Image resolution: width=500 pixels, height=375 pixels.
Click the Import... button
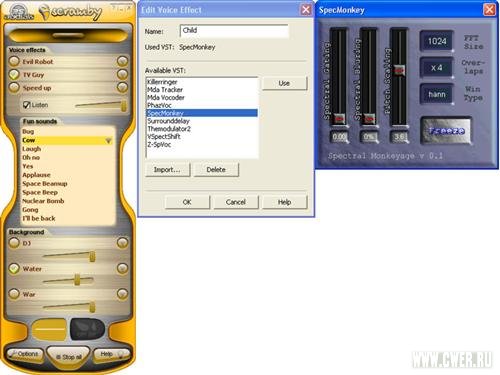pyautogui.click(x=167, y=170)
